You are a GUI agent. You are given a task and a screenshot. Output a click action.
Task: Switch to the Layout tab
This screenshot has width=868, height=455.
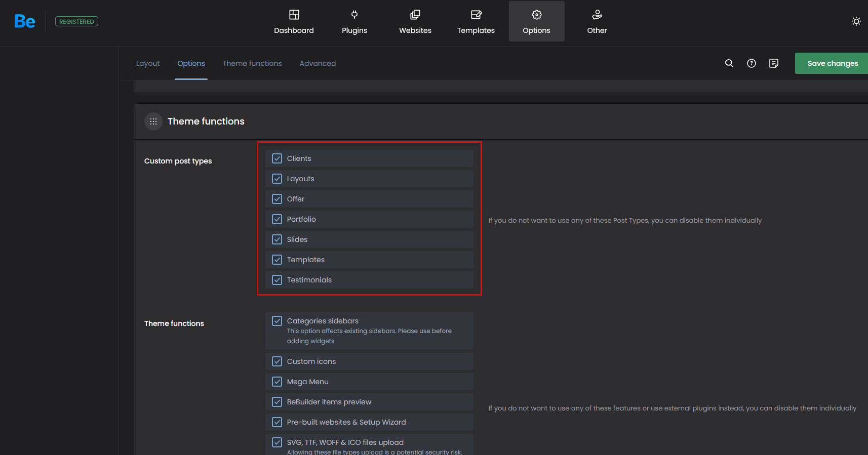tap(147, 63)
